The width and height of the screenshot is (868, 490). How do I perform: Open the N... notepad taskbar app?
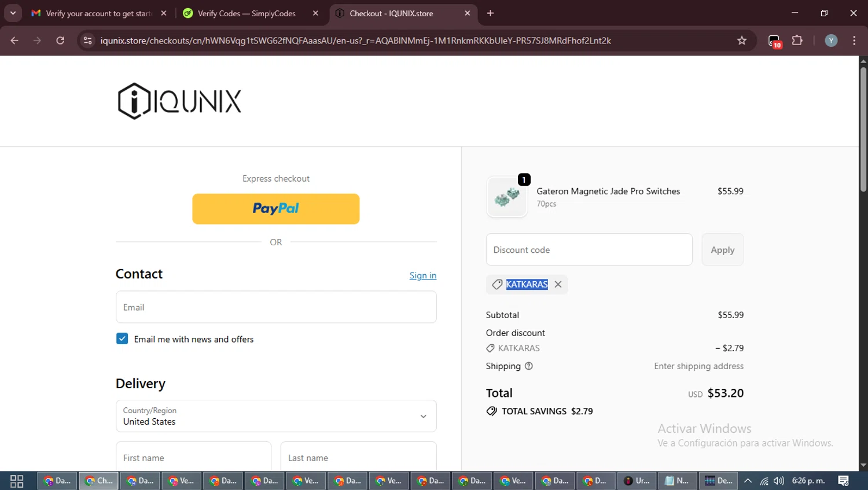pyautogui.click(x=677, y=481)
